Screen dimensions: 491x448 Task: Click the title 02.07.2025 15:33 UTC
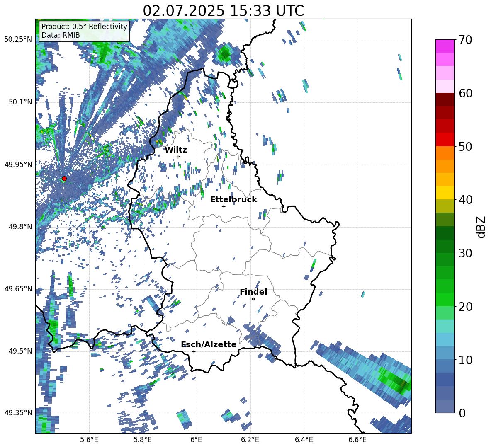pos(223,11)
